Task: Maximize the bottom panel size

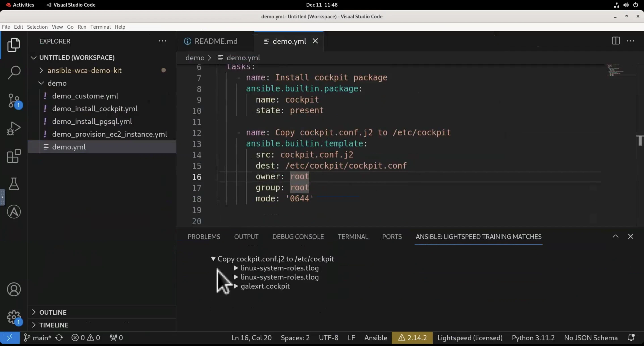Action: point(616,236)
